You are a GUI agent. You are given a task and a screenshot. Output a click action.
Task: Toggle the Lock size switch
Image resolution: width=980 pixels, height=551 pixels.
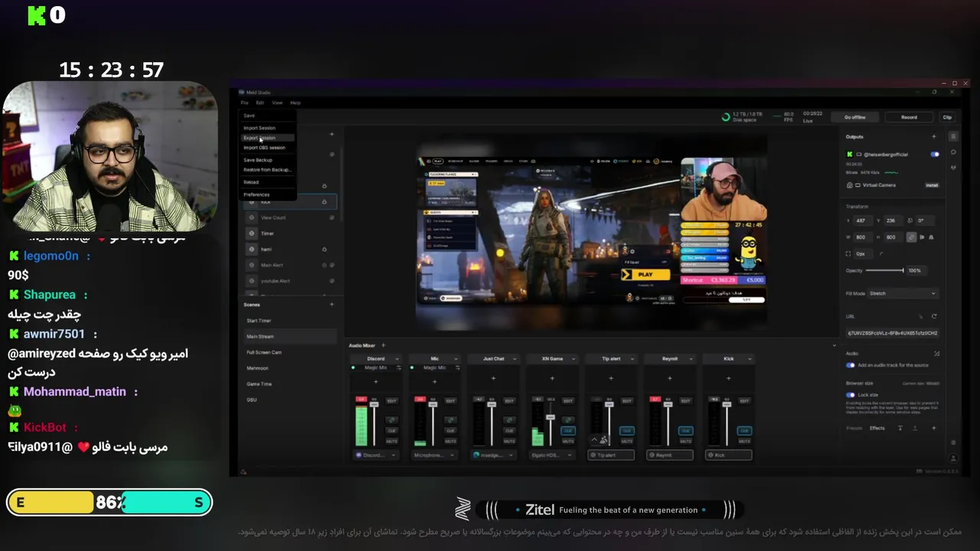(850, 395)
